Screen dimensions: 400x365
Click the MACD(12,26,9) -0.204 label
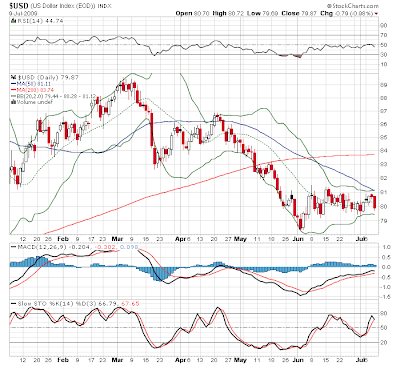click(x=53, y=247)
